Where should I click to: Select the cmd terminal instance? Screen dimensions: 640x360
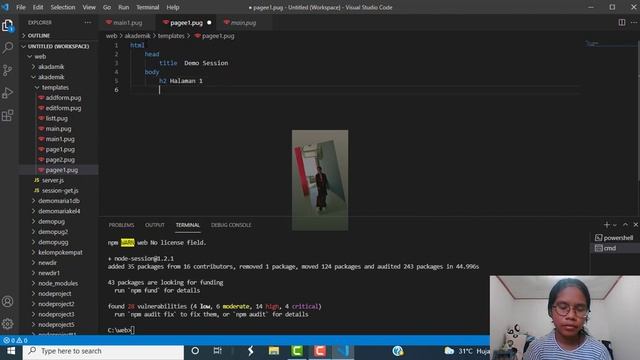pos(615,248)
